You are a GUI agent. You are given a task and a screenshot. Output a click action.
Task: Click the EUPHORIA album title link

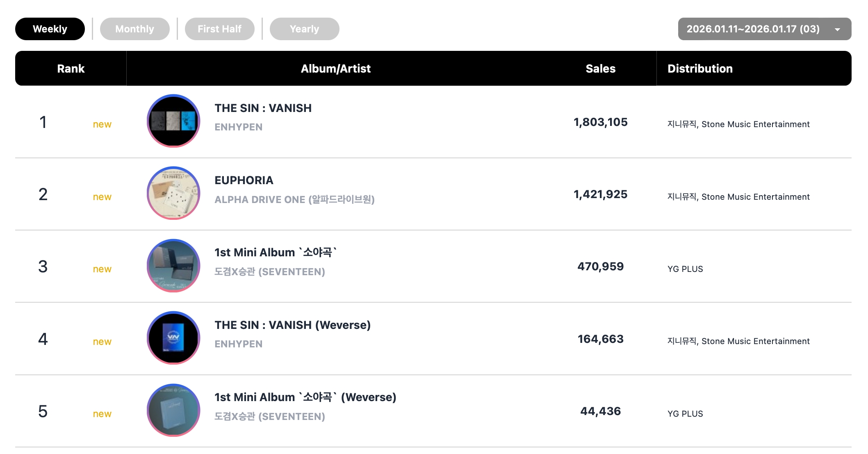(x=244, y=180)
